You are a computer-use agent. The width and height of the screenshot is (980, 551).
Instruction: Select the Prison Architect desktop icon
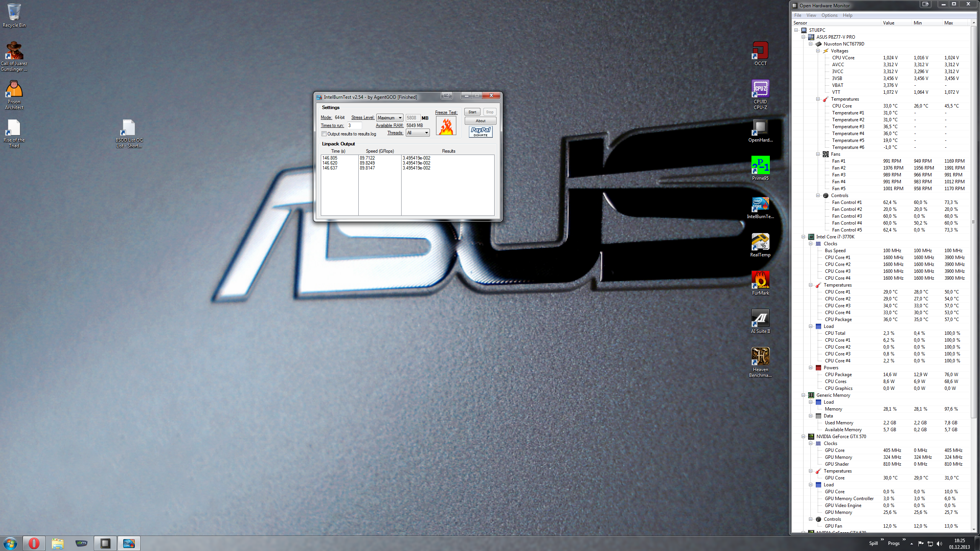14,95
